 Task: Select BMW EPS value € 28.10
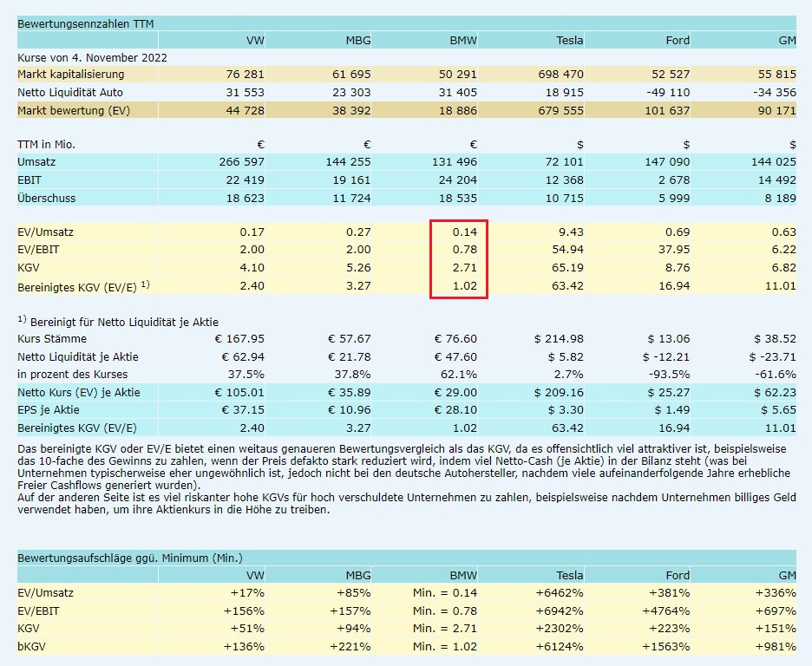point(455,410)
